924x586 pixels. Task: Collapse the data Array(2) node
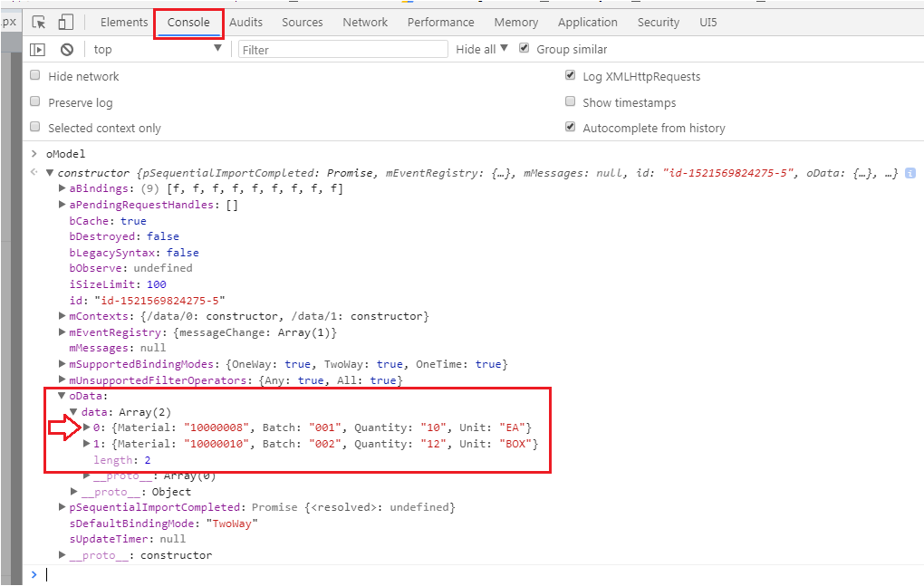coord(73,412)
